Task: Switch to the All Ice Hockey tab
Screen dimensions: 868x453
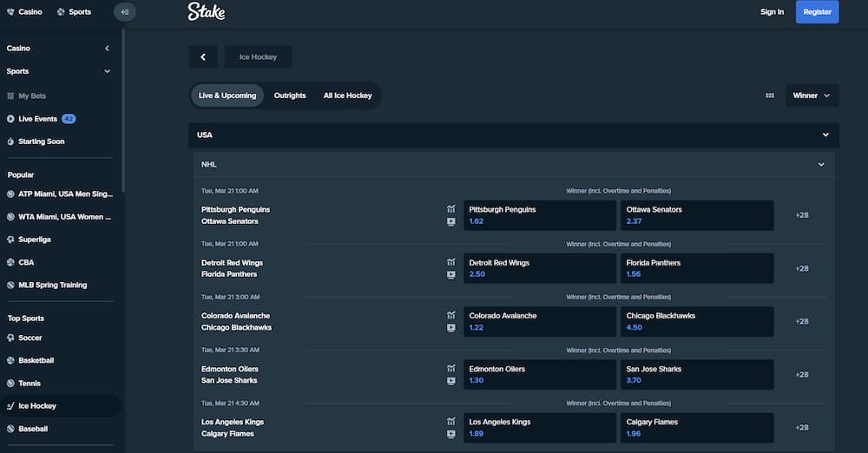Action: [348, 95]
